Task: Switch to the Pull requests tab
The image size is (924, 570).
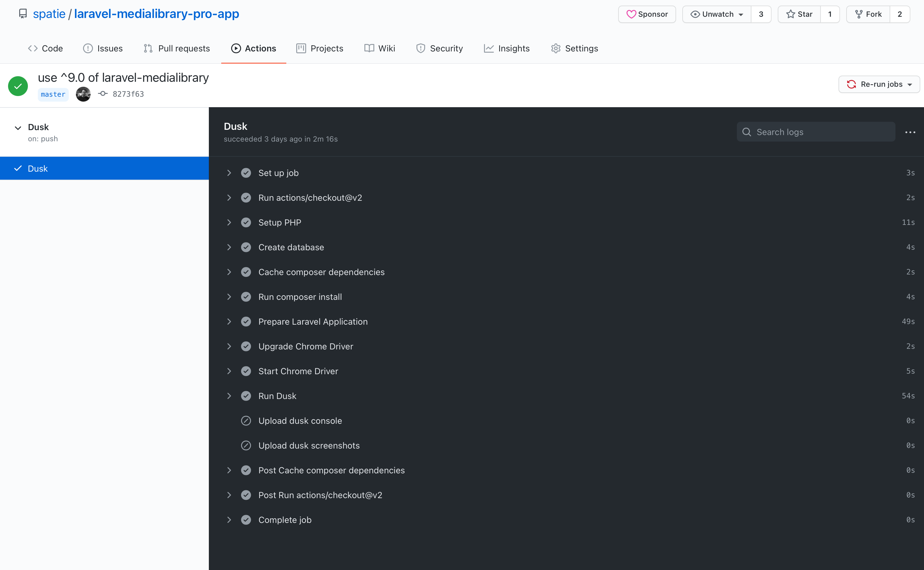Action: point(177,48)
